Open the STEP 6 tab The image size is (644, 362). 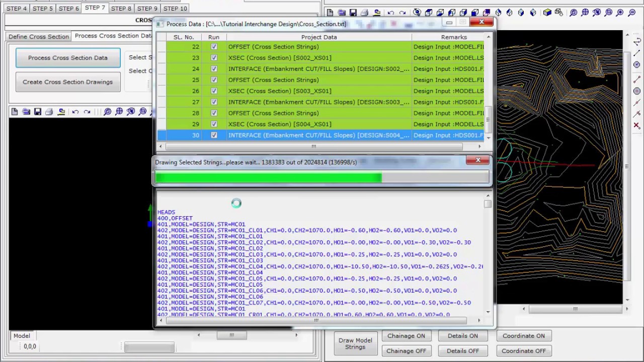(69, 9)
